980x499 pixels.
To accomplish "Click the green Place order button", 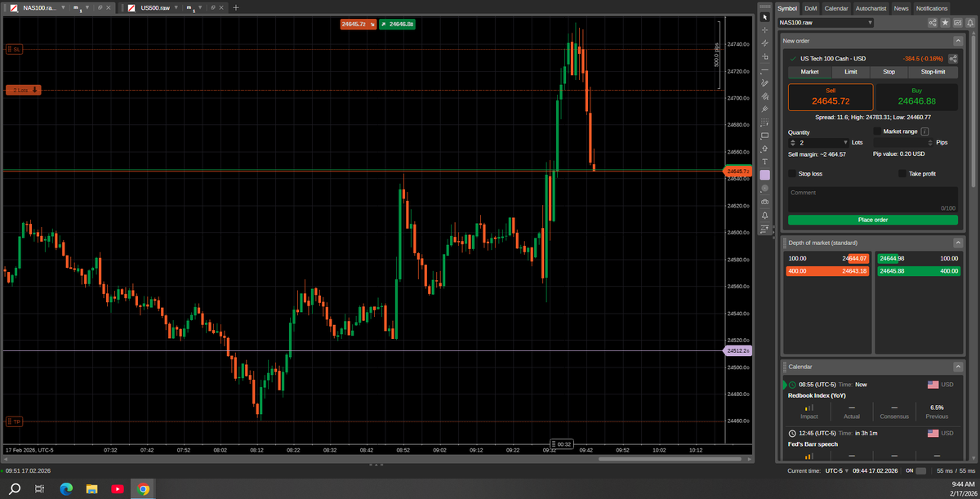I will point(873,220).
